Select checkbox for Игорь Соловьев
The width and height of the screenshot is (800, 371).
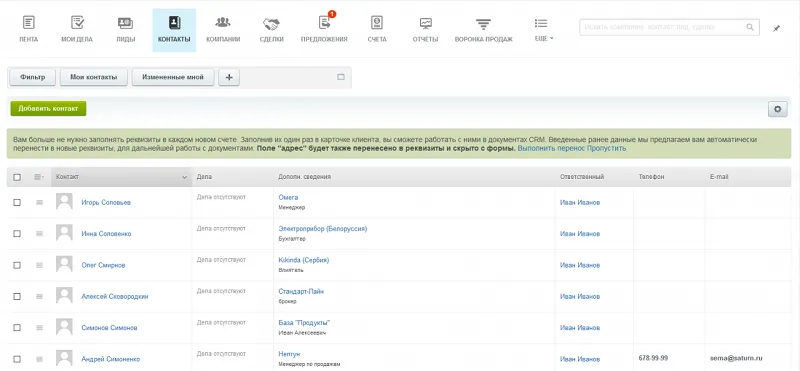click(17, 203)
